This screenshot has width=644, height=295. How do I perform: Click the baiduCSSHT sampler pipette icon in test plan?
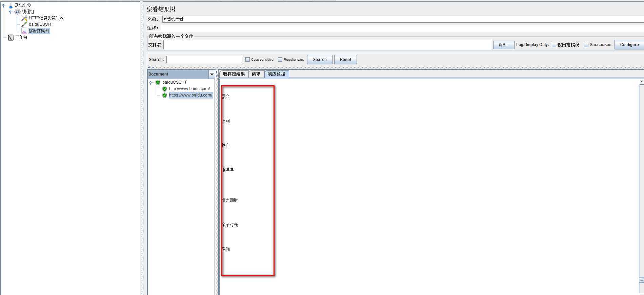coord(24,24)
